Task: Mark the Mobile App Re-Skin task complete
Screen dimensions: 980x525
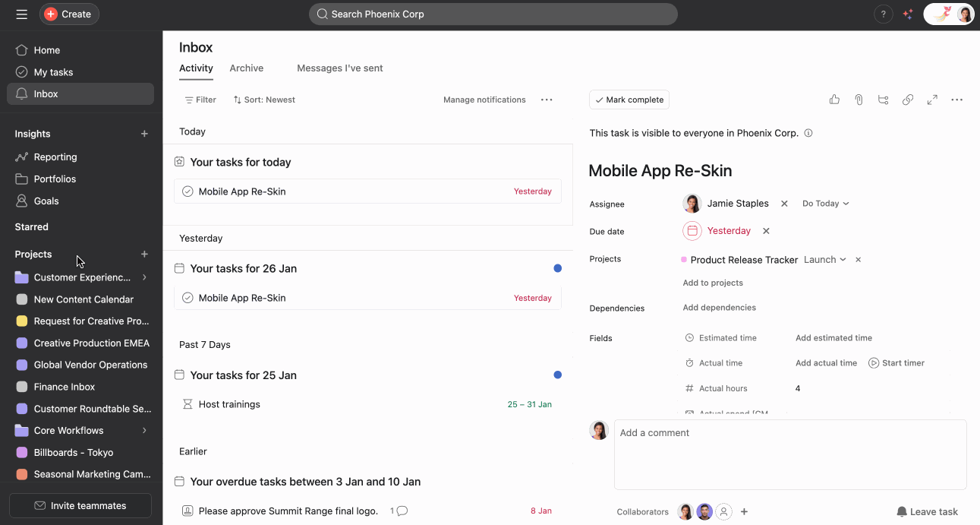Action: coord(629,100)
